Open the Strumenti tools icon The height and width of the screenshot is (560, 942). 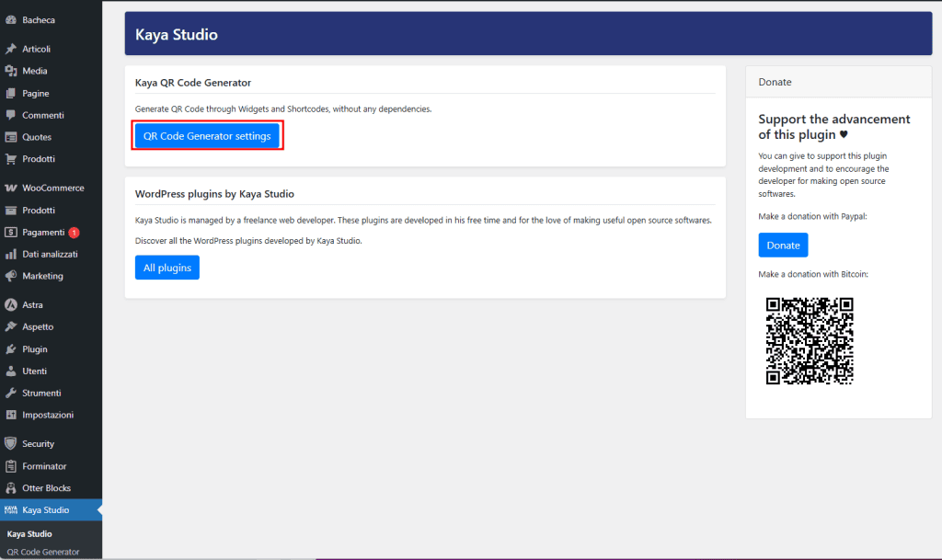pos(13,393)
